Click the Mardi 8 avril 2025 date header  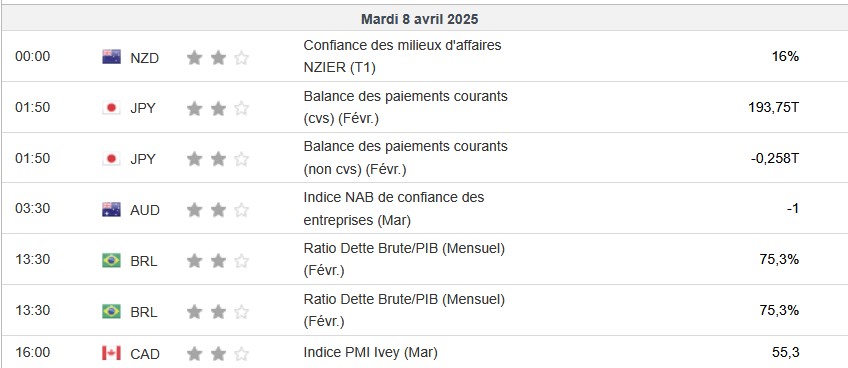pos(420,19)
